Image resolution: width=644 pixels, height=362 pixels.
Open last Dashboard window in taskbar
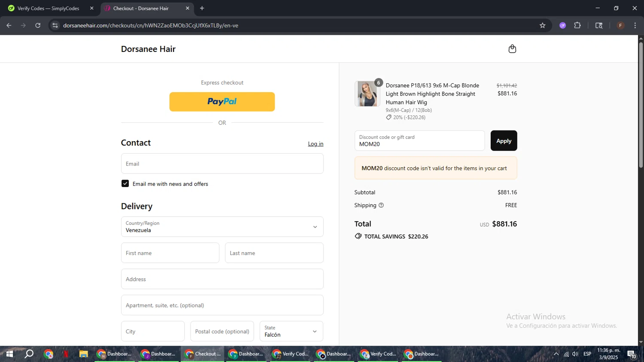click(422, 354)
